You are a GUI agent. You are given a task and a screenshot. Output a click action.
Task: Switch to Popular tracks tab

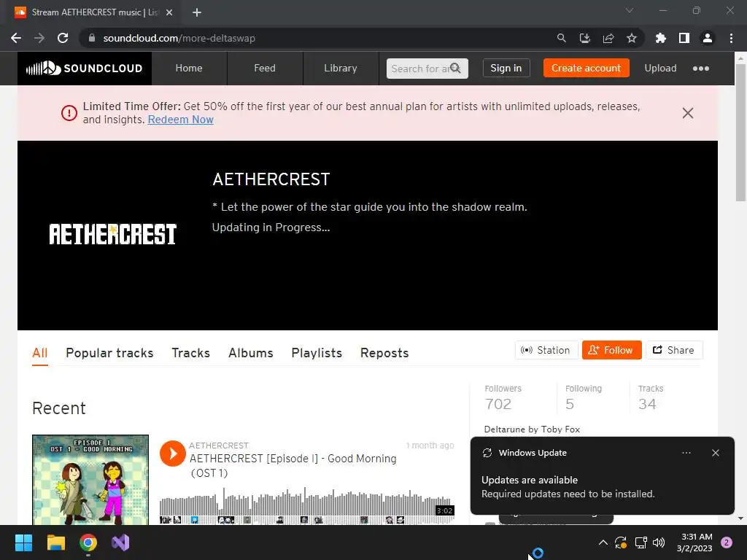[109, 353]
